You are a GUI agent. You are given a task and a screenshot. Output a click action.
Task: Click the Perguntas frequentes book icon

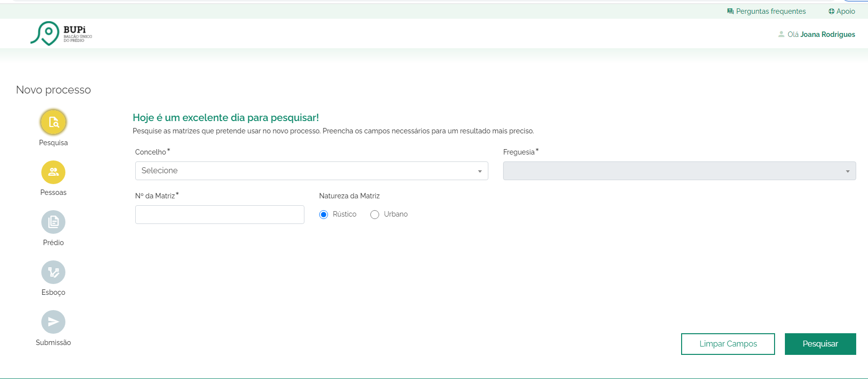730,11
